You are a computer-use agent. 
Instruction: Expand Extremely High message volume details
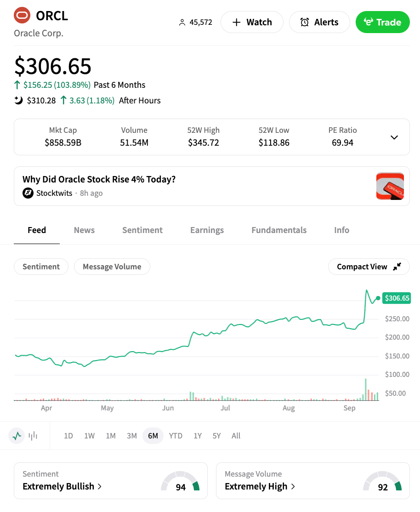tap(260, 486)
